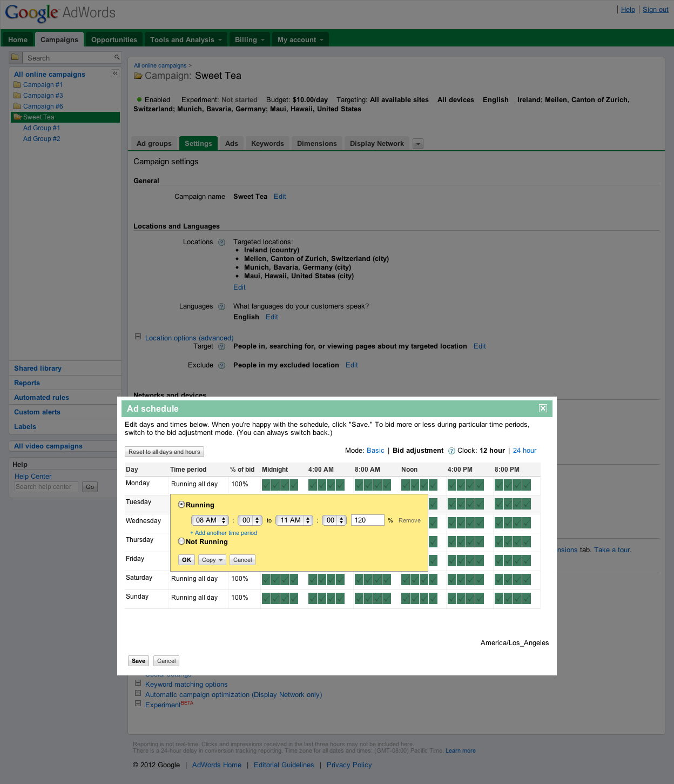The height and width of the screenshot is (784, 674).
Task: Expand Automatic campaign optimization section
Action: [138, 693]
